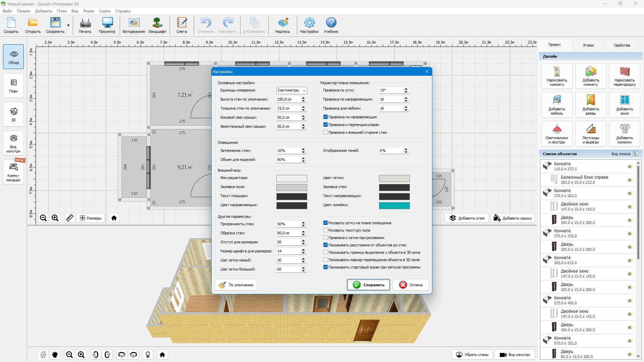
Task: Open the Учебник help icon
Action: (x=331, y=25)
